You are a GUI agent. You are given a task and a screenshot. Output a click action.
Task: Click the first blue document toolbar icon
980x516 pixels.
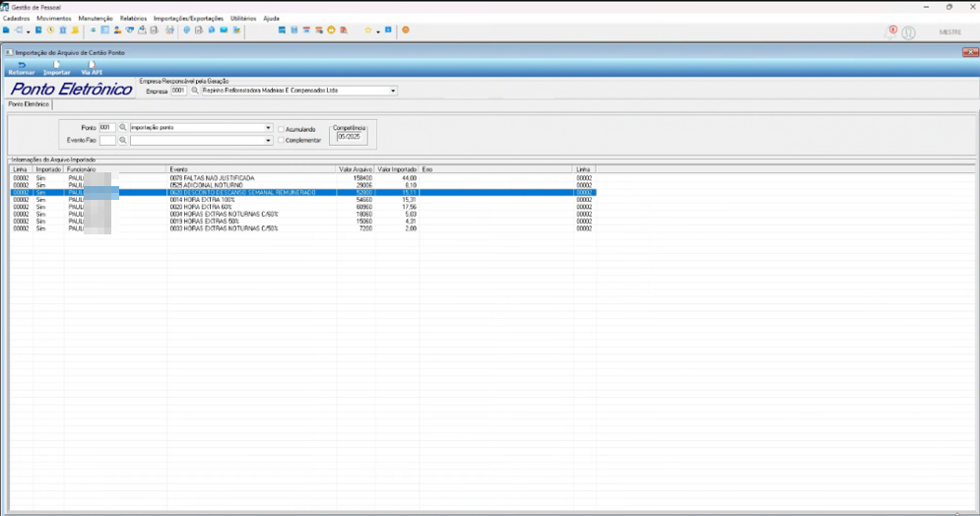[6, 30]
